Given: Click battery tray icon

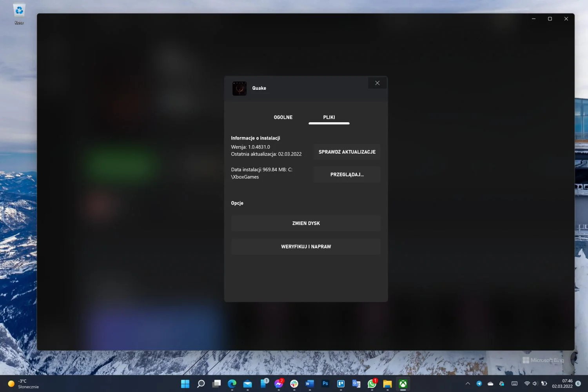Looking at the screenshot, I should click(x=544, y=384).
